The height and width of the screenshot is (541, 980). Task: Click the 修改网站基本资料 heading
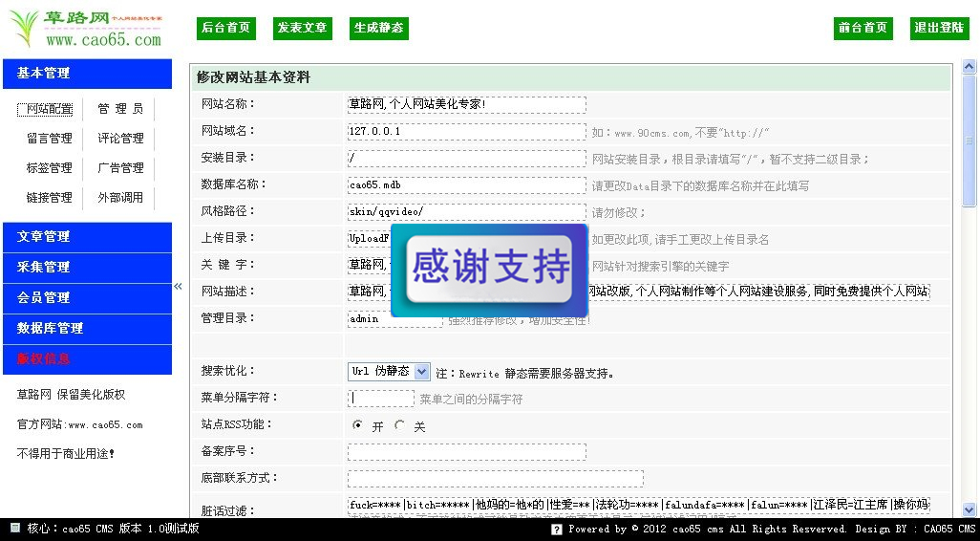[x=253, y=77]
